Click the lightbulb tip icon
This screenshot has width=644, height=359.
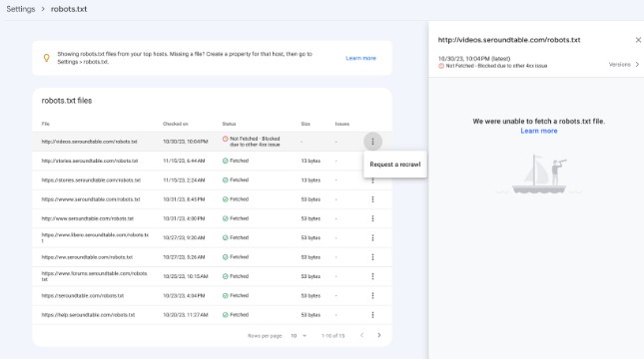pos(46,58)
